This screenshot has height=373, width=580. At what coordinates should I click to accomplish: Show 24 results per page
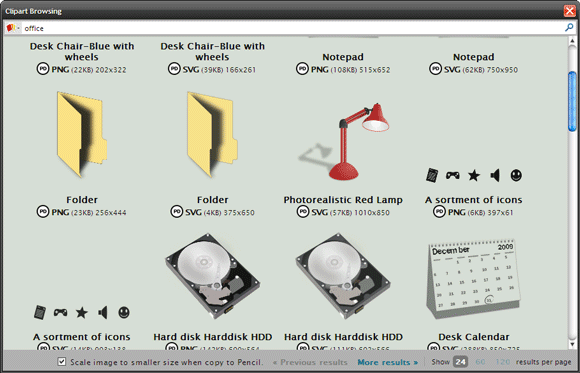[x=461, y=362]
